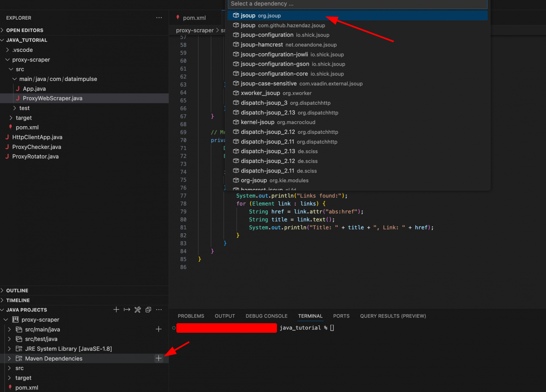This screenshot has height=392, width=546.
Task: Choose xworker_jsoup org.xworker entry
Action: 357,93
